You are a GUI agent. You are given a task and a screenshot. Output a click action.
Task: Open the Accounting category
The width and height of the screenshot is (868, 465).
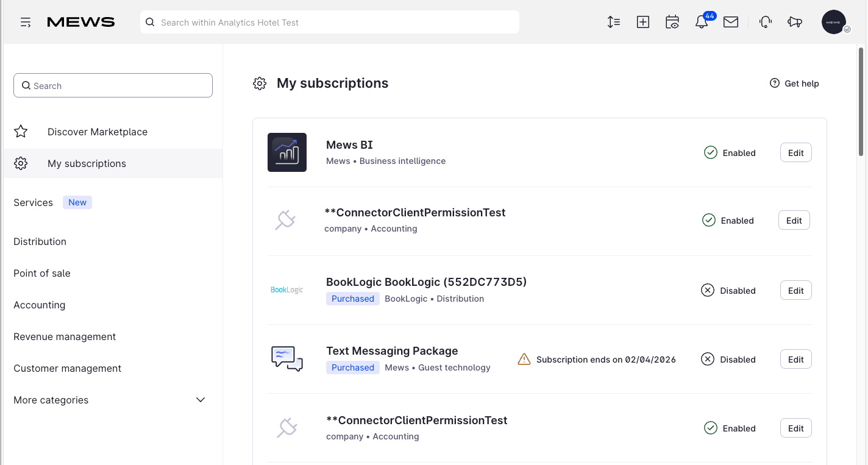pos(39,305)
